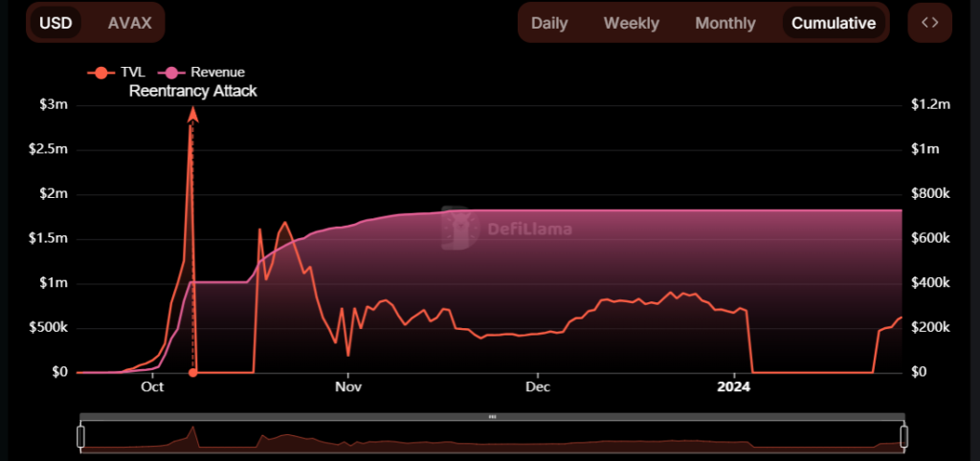Switch currency to AVAX
This screenshot has height=461, width=980.
[x=129, y=23]
